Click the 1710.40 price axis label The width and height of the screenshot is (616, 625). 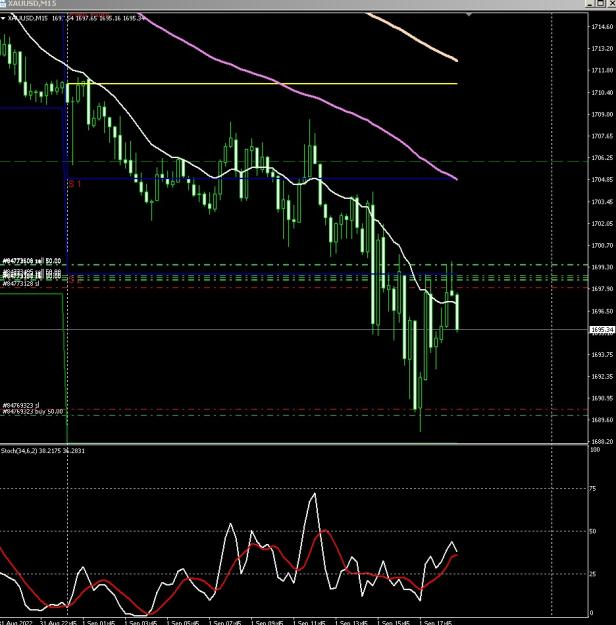pyautogui.click(x=602, y=92)
